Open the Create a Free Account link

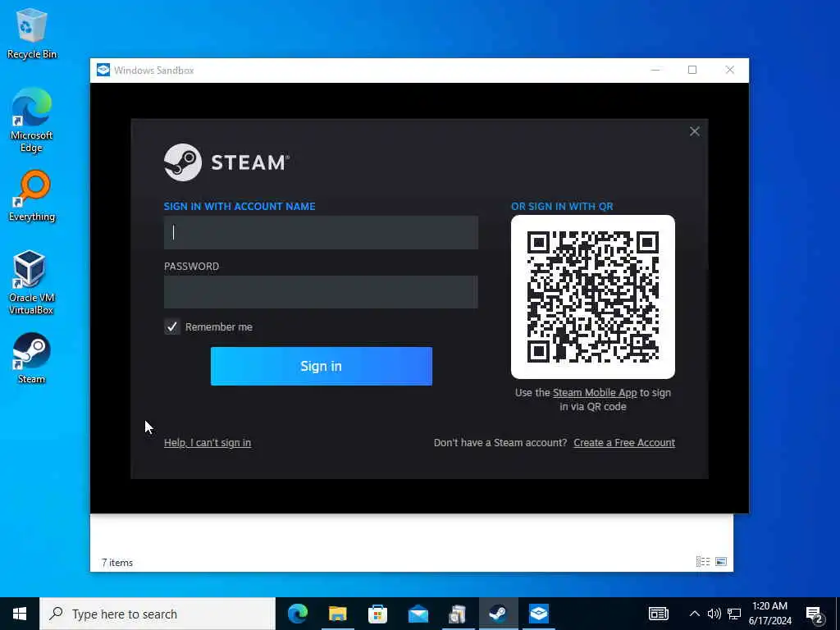(x=624, y=442)
